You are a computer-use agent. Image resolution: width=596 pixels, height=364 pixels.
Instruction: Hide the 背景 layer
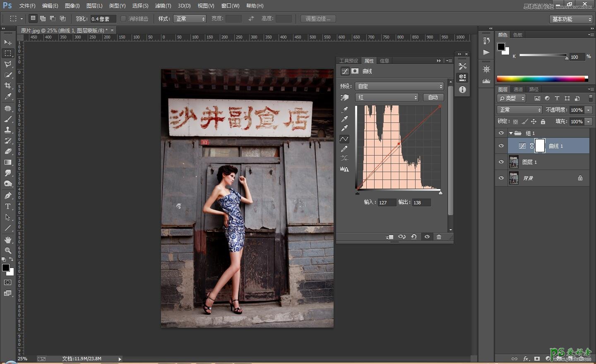point(501,178)
